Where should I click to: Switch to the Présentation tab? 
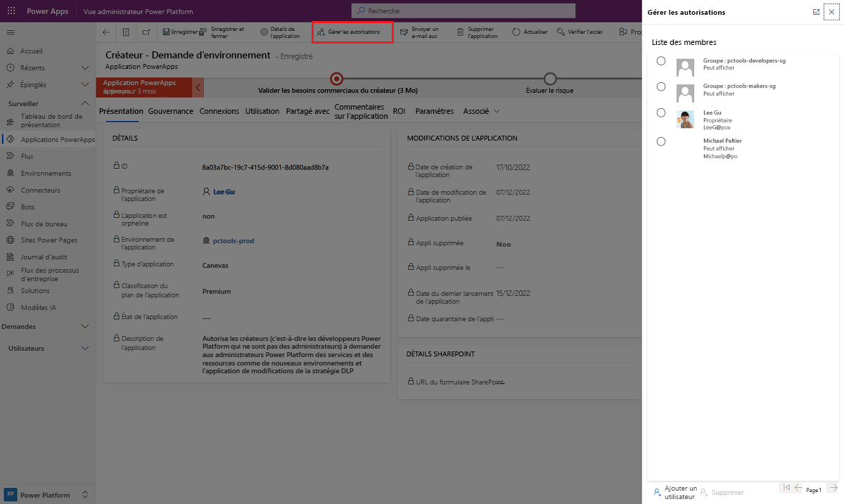[121, 111]
